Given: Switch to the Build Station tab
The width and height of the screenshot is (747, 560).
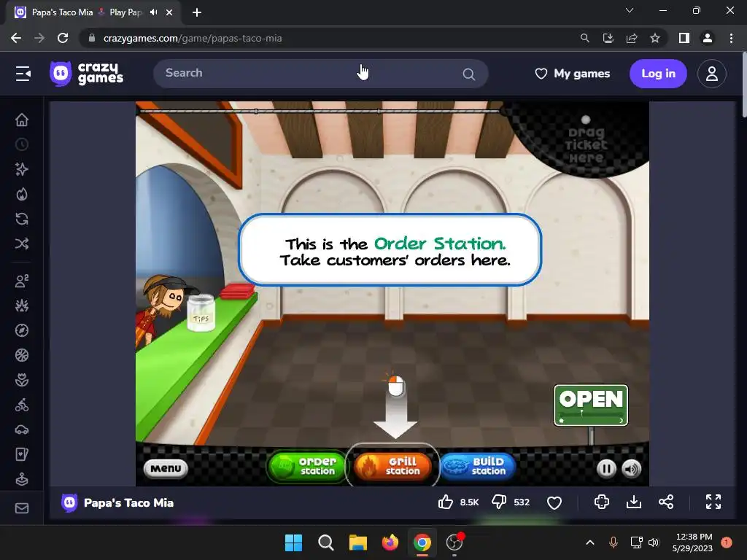Looking at the screenshot, I should [x=478, y=466].
